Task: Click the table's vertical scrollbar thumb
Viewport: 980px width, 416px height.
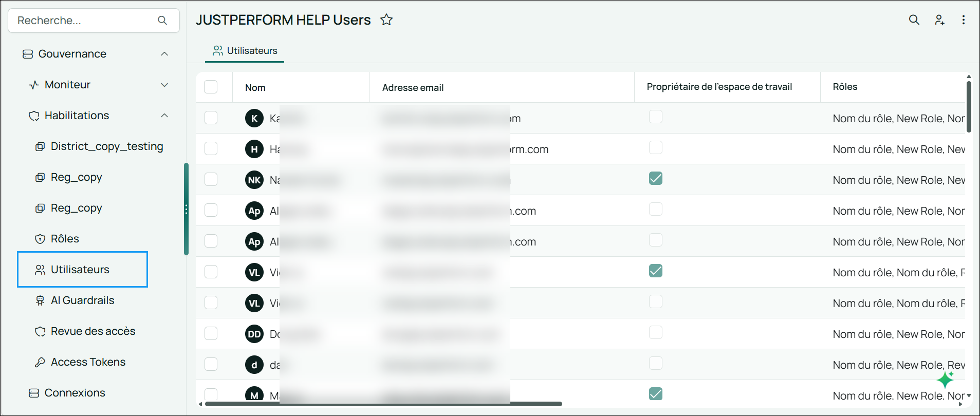Action: point(969,107)
